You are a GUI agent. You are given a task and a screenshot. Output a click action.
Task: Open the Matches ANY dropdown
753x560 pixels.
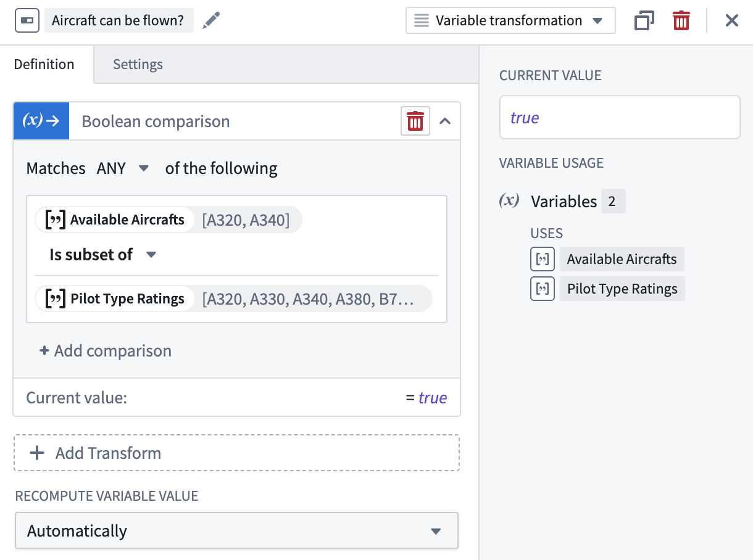[123, 168]
